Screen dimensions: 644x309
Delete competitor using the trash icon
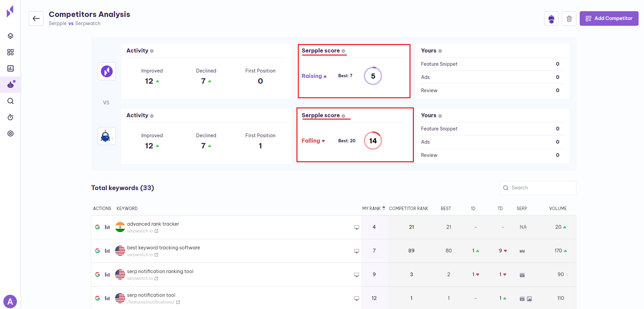click(569, 18)
